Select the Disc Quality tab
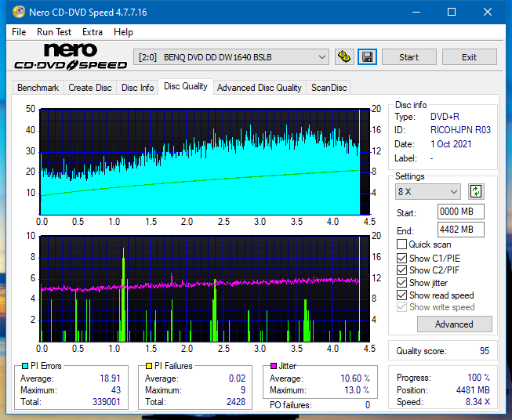The image size is (512, 420). click(x=186, y=86)
